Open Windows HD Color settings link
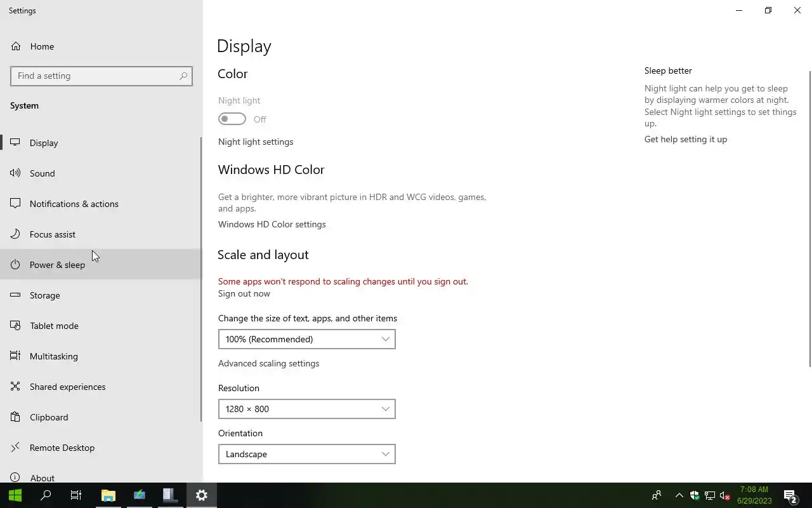The width and height of the screenshot is (812, 508). (x=272, y=224)
